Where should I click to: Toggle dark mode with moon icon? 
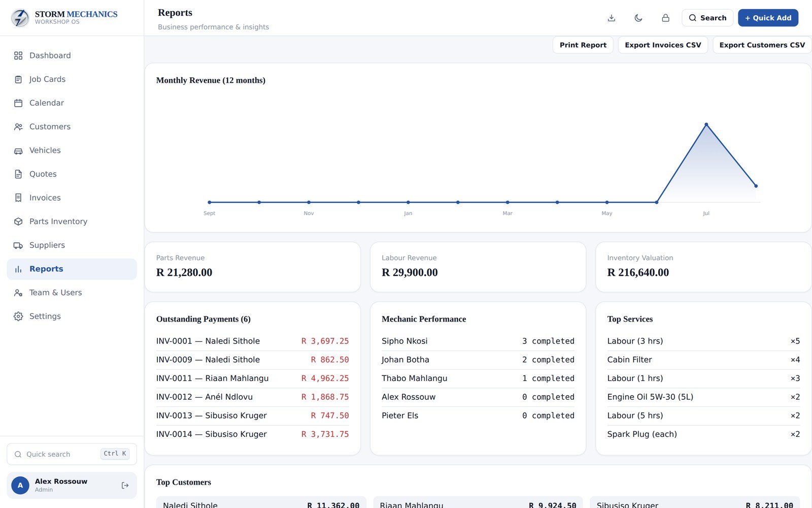638,18
